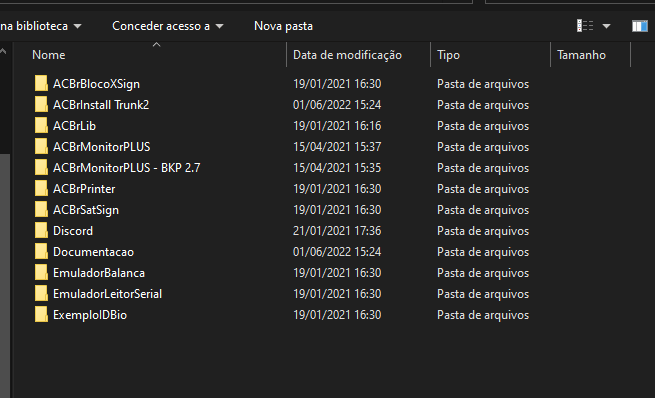Click the ACBrBlocoXSign folder icon
655x398 pixels.
[x=41, y=84]
